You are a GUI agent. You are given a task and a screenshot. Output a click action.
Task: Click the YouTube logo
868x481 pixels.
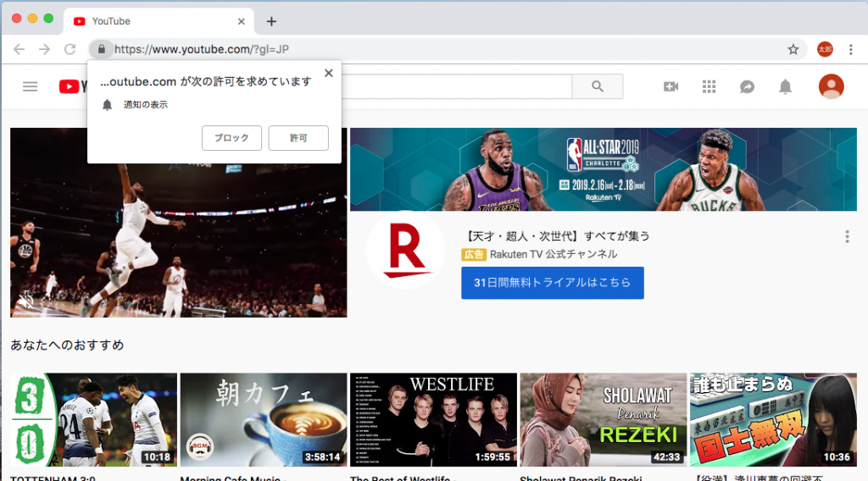coord(73,86)
